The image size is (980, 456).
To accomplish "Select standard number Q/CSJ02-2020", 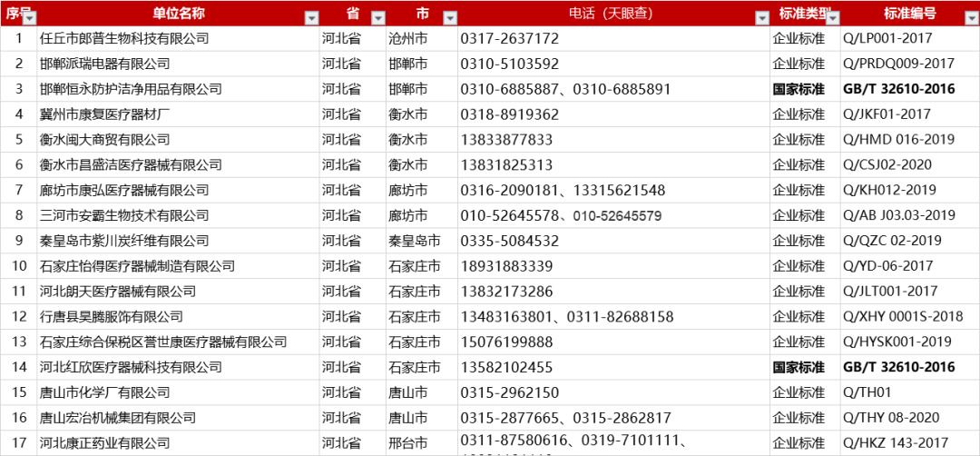I will coord(910,165).
